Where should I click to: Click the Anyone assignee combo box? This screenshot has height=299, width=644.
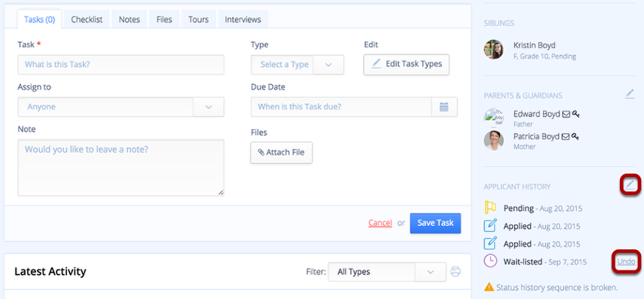[121, 107]
